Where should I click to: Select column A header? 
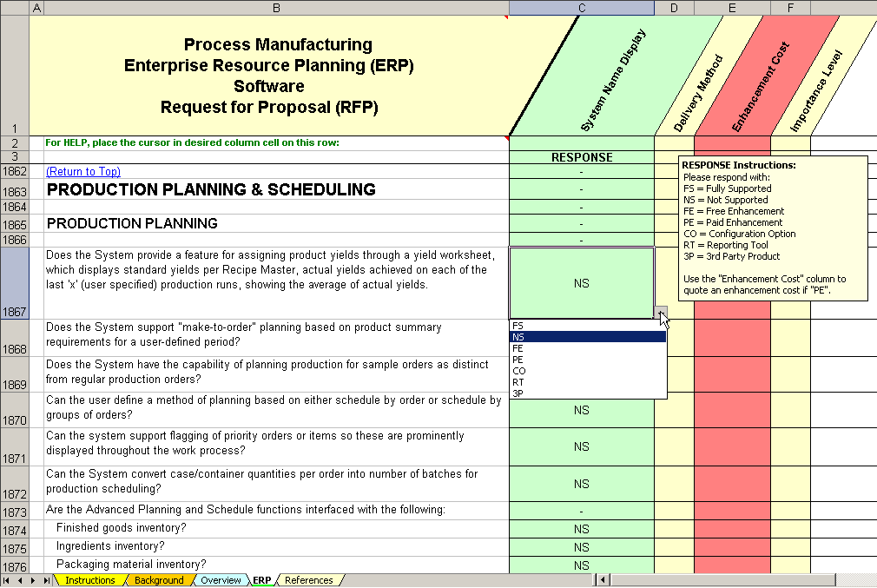[x=36, y=8]
